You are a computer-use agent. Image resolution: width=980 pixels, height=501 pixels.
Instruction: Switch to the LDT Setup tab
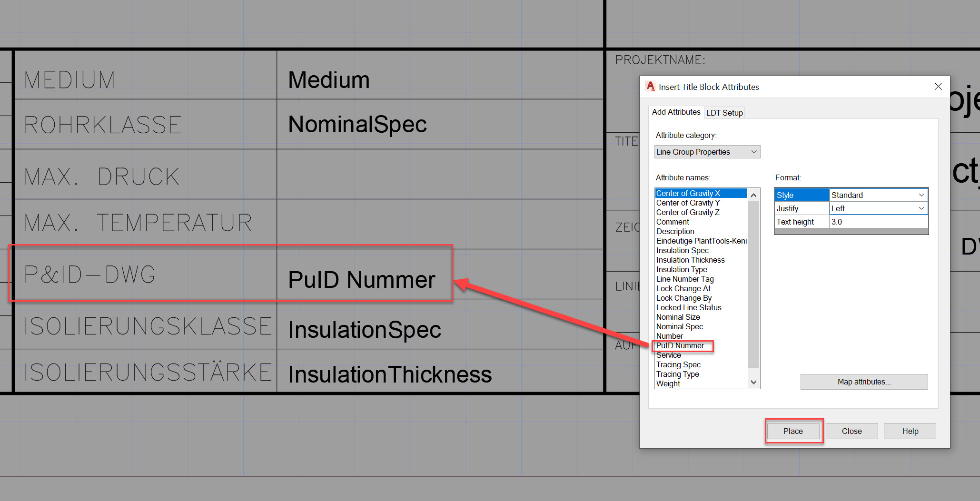click(x=724, y=113)
